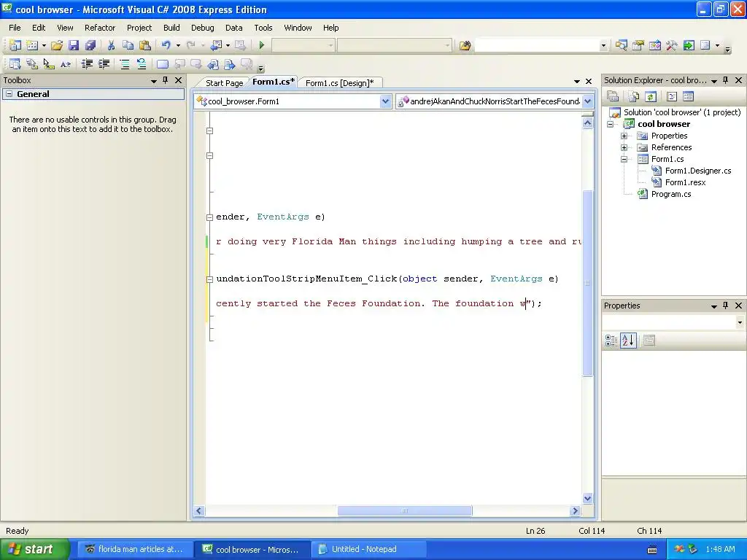Viewport: 747px width, 560px height.
Task: Click the Decrease Line Indent icon
Action: pos(87,64)
